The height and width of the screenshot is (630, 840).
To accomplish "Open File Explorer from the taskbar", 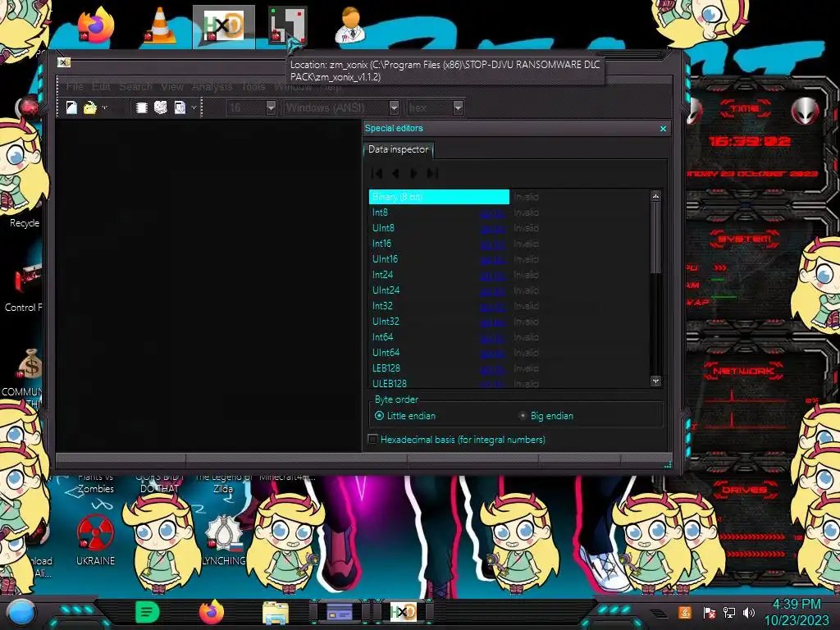I will click(276, 612).
